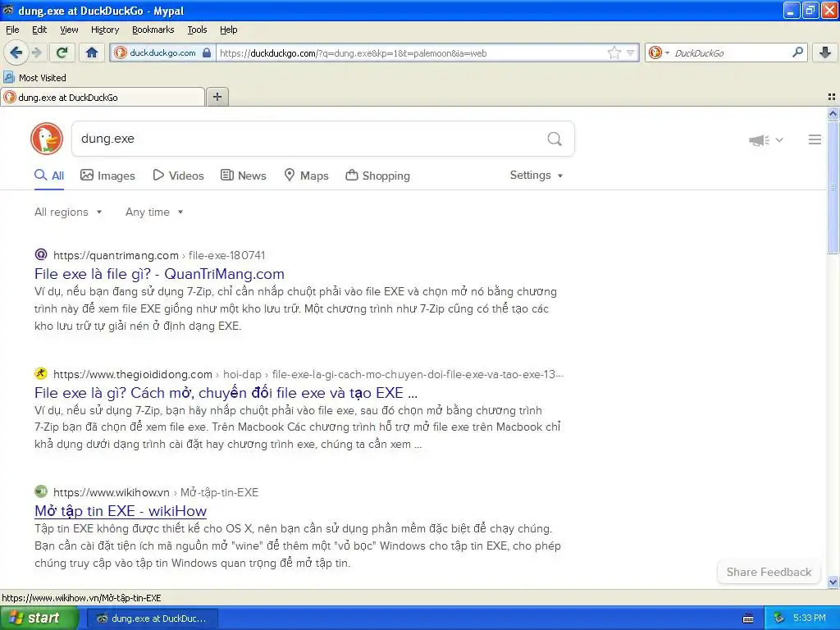Switch to the Shopping tab
840x630 pixels.
point(377,176)
